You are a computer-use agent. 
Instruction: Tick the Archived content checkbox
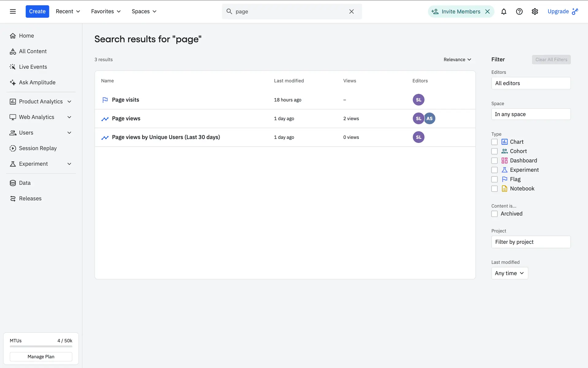(494, 214)
